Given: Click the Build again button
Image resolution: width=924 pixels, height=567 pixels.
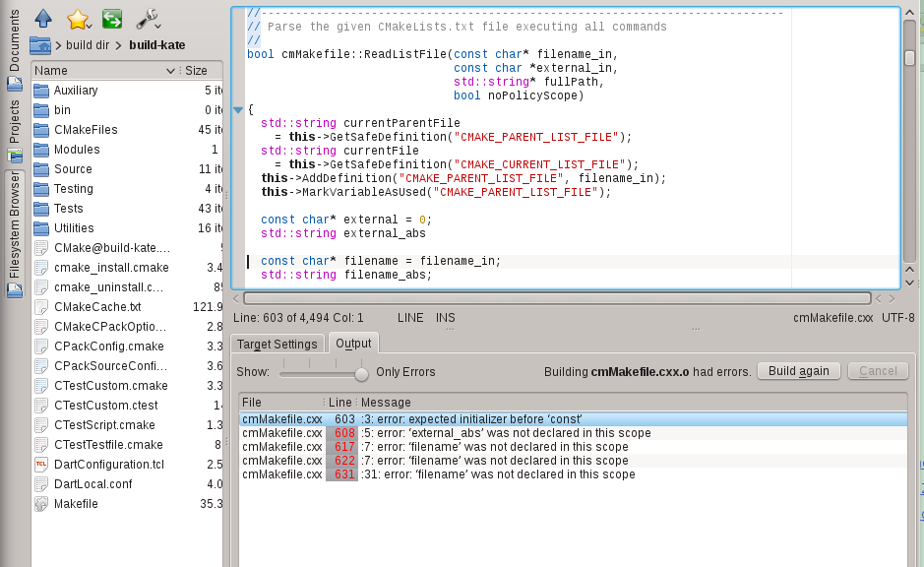Looking at the screenshot, I should point(798,371).
